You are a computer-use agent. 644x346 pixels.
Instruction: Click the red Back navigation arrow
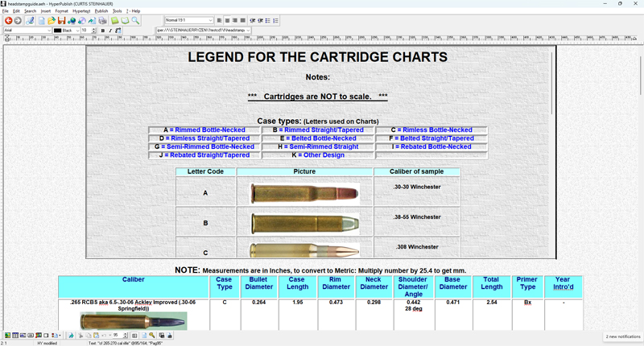(8, 21)
